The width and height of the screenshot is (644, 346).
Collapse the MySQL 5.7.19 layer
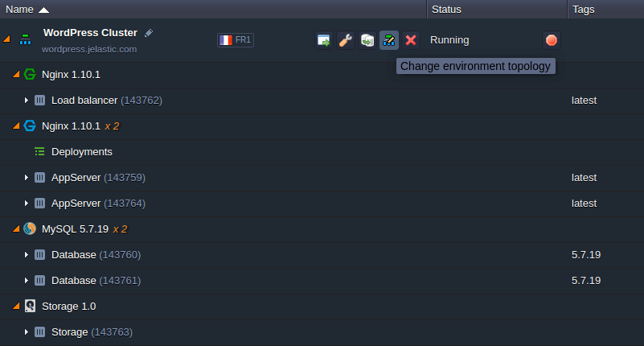point(16,229)
